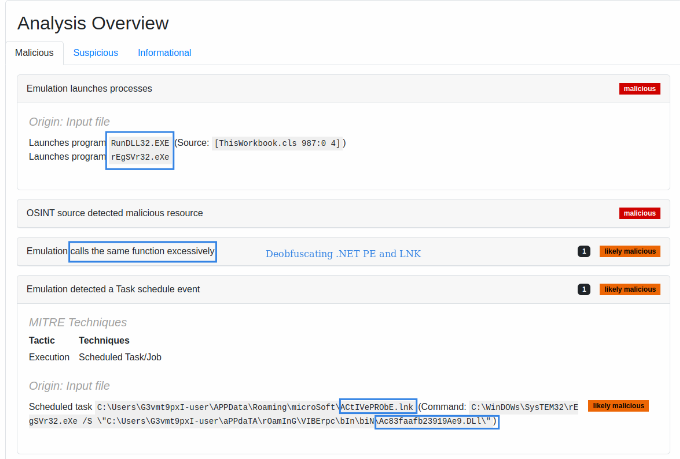Collapse 'Emulation detected a Task schedule event'
The width and height of the screenshot is (680, 459).
point(113,289)
